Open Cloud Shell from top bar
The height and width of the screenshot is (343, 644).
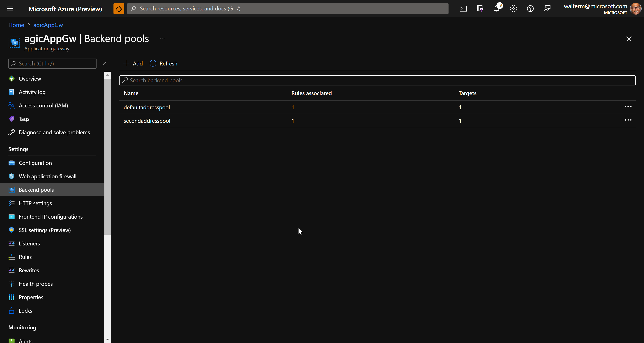pos(463,9)
